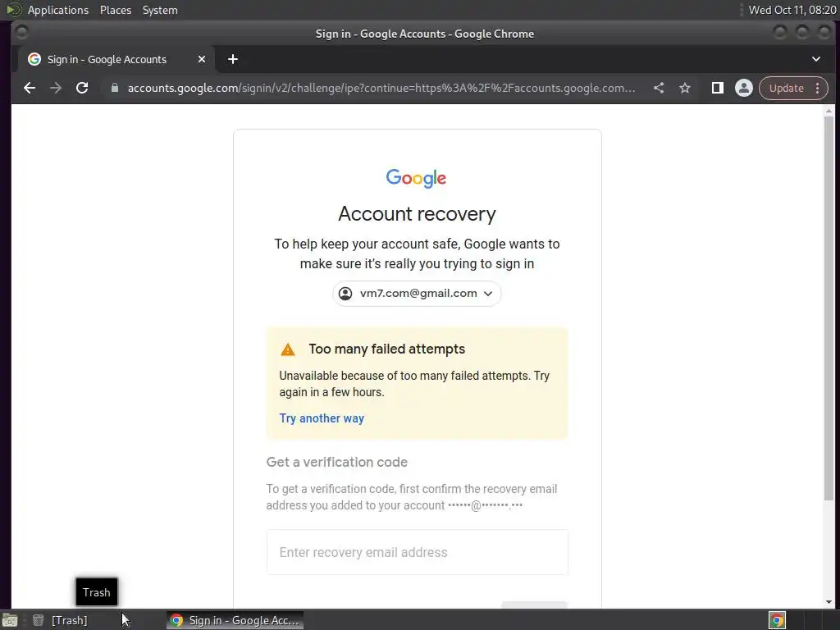Click the account avatar icon beside email

(345, 294)
